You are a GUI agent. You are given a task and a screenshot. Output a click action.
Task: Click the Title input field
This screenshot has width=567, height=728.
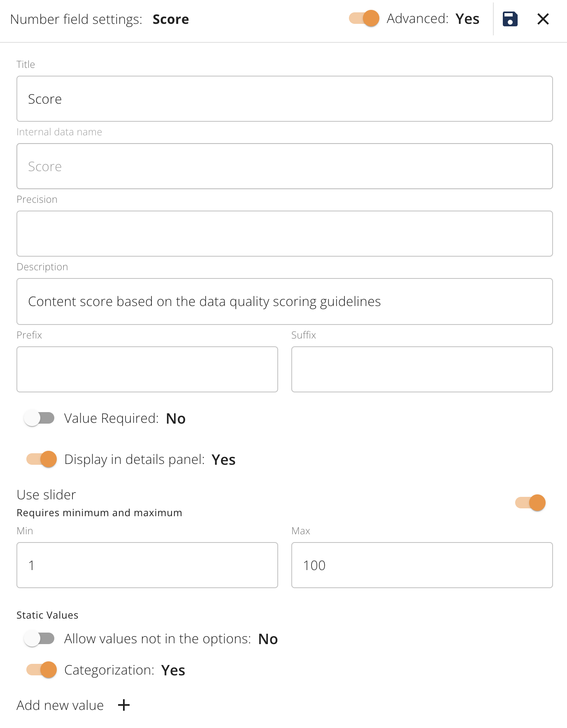click(x=284, y=99)
